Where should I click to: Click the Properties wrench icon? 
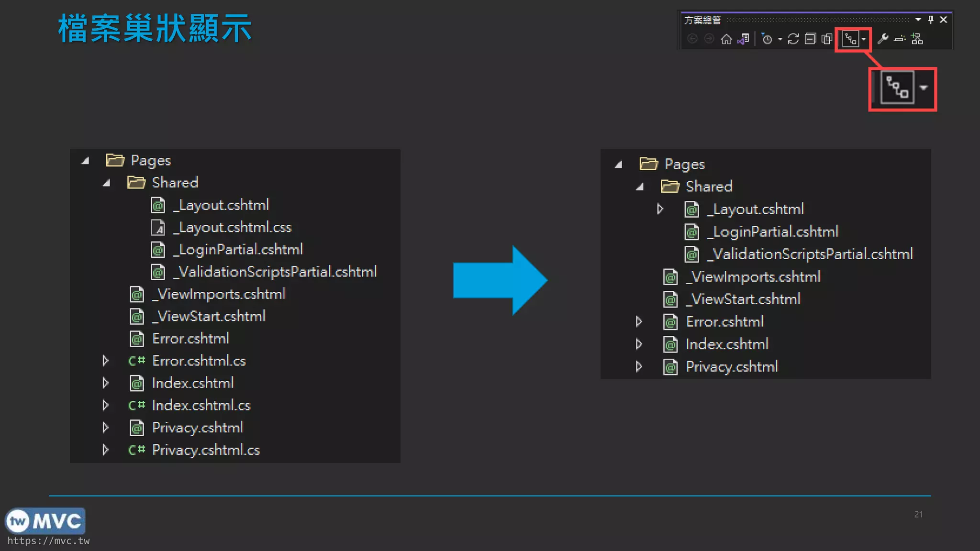pos(883,39)
